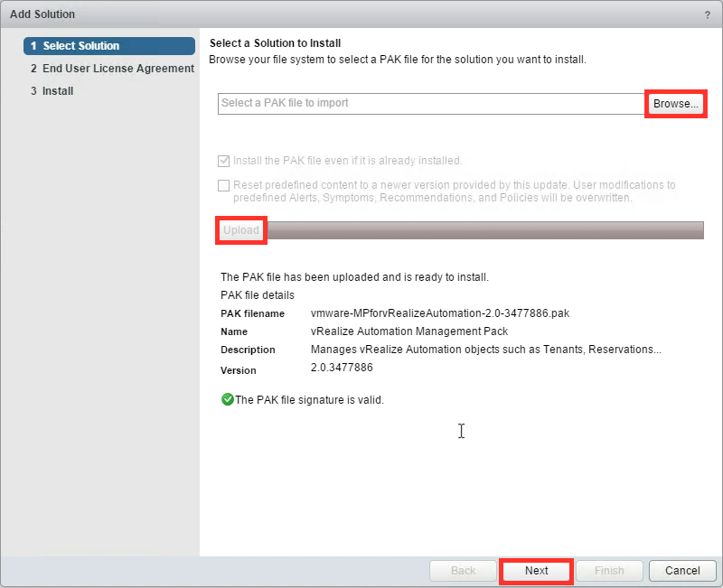
Task: Click the Upload button
Action: [x=241, y=230]
